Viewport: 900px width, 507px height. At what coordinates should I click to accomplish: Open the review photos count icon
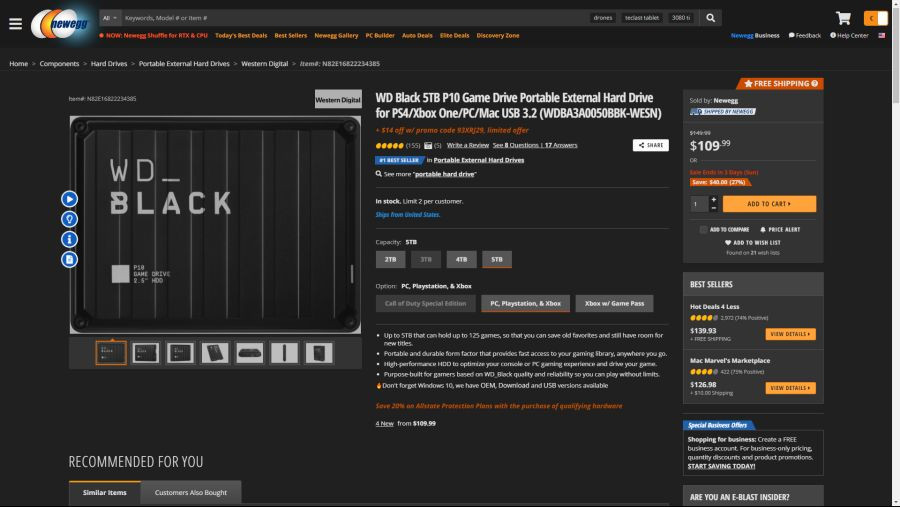point(428,146)
